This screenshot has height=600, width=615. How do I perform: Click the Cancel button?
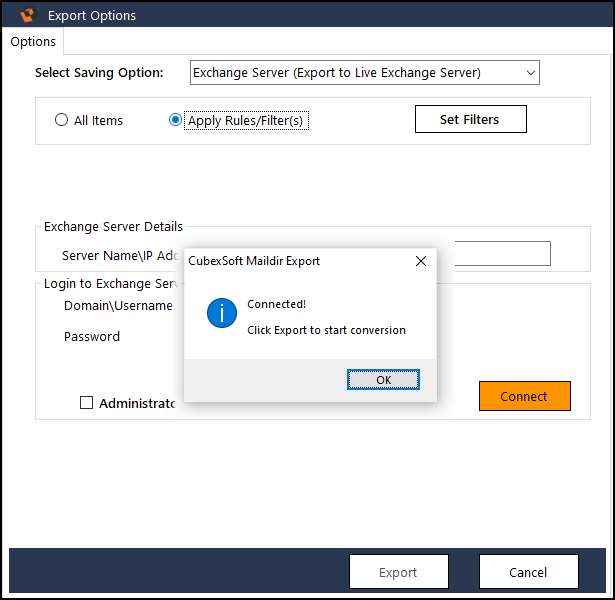click(528, 572)
